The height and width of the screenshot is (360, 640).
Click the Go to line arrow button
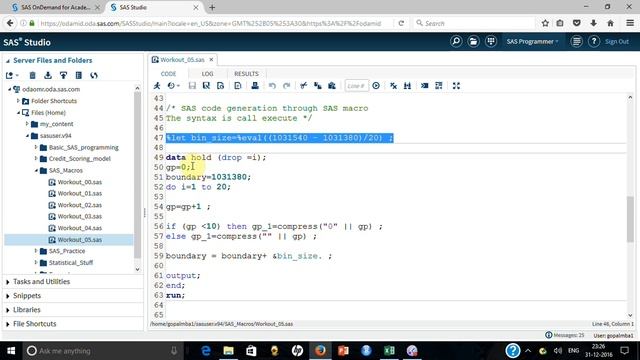(376, 86)
